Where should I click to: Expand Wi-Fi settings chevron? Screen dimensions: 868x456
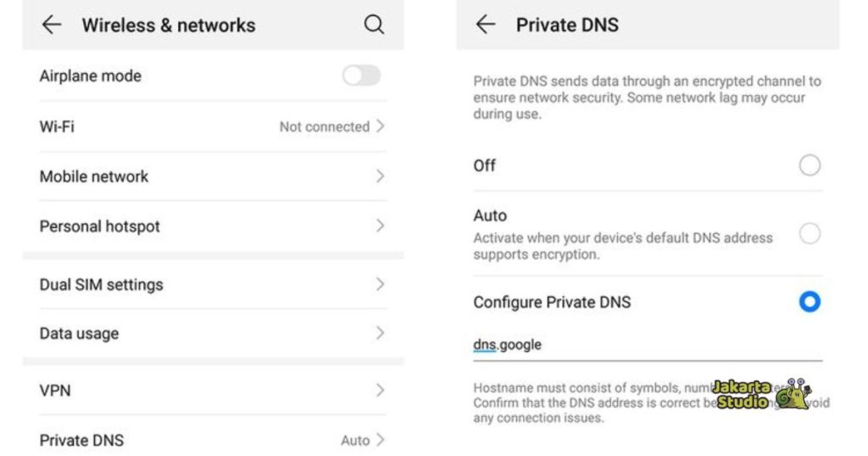[380, 126]
